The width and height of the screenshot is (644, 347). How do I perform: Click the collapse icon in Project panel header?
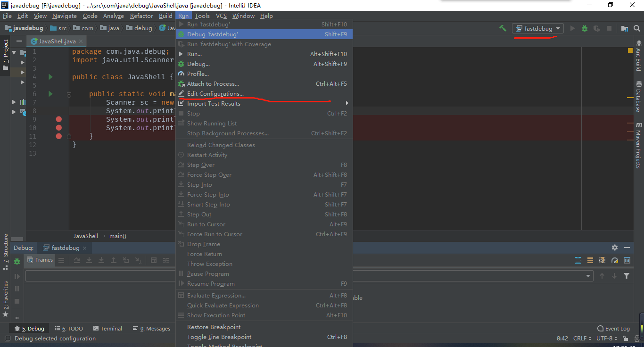[x=19, y=41]
